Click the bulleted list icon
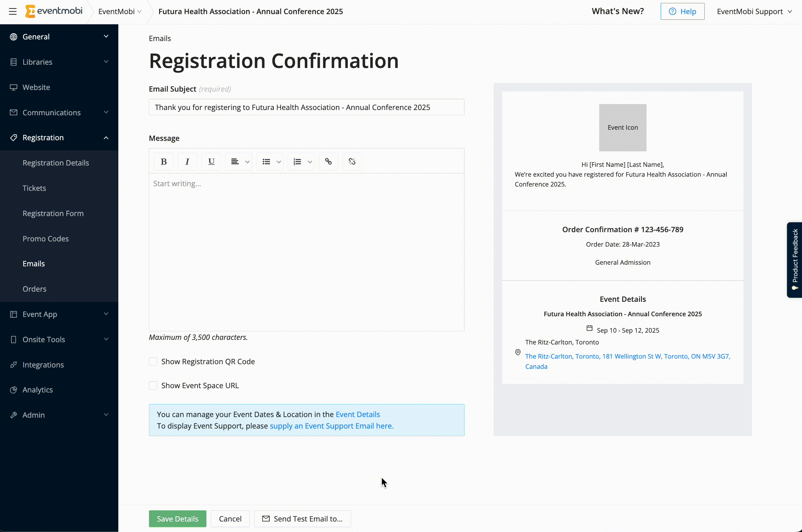Viewport: 802px width, 532px height. tap(266, 162)
